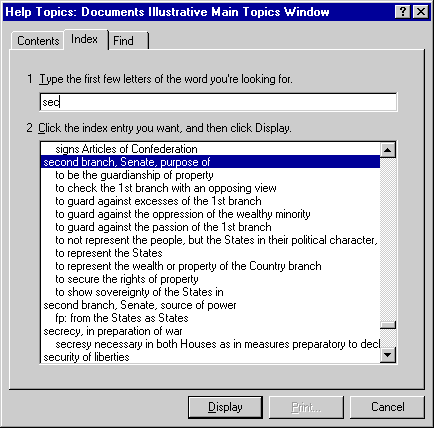Cancel the help topics dialog
The height and width of the screenshot is (428, 434).
click(387, 407)
